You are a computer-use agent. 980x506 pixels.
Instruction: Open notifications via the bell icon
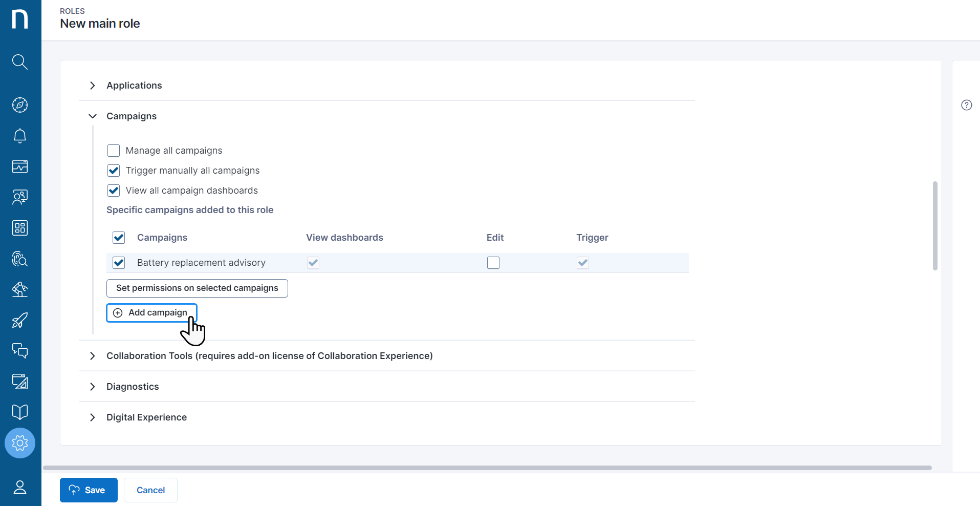(19, 136)
